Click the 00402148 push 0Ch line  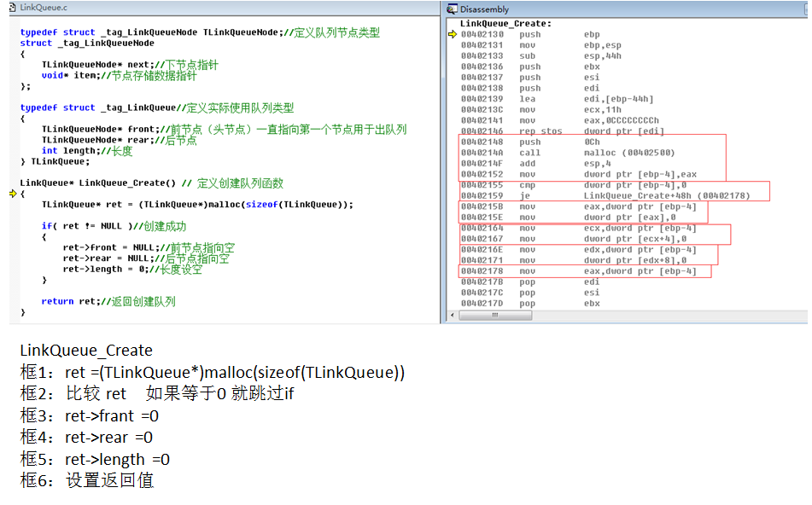pyautogui.click(x=530, y=142)
